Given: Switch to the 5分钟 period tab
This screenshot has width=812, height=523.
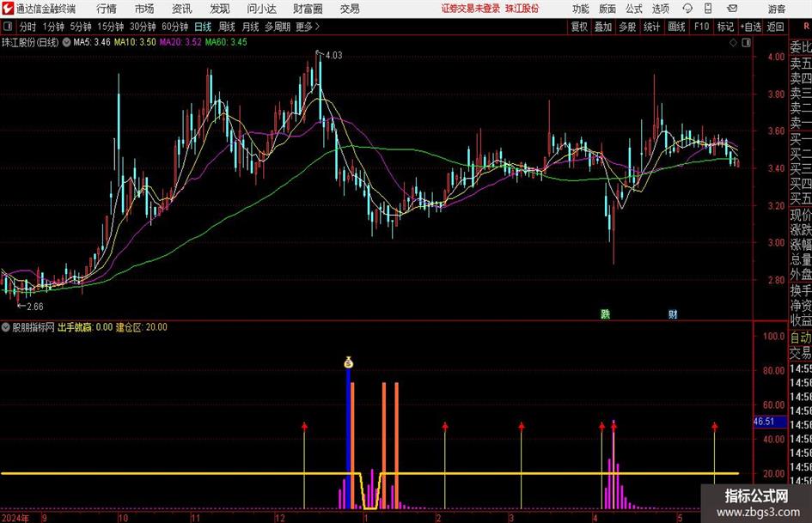Looking at the screenshot, I should pos(81,27).
